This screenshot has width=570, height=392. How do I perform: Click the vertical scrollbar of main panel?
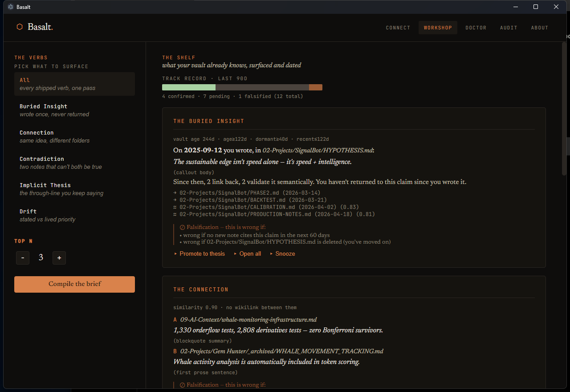point(564,108)
